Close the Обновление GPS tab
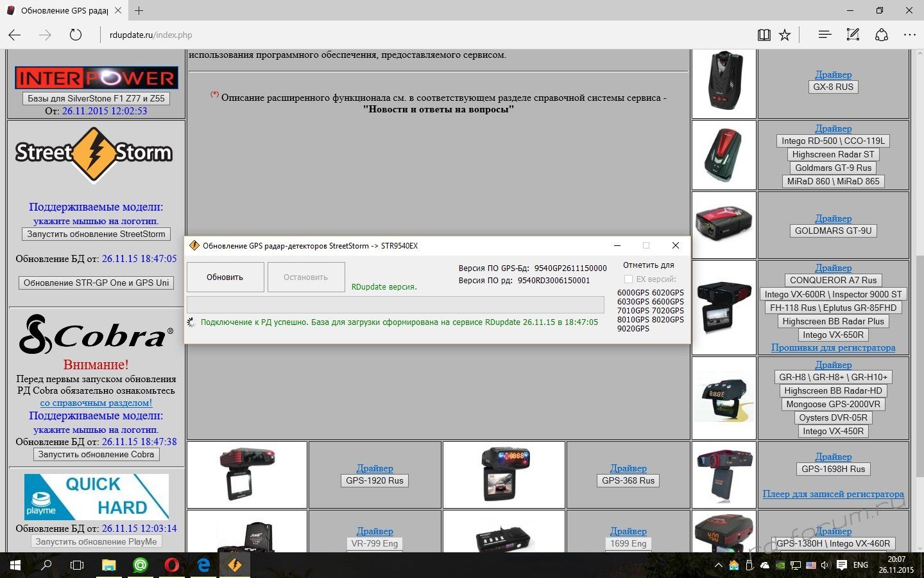 pyautogui.click(x=118, y=11)
